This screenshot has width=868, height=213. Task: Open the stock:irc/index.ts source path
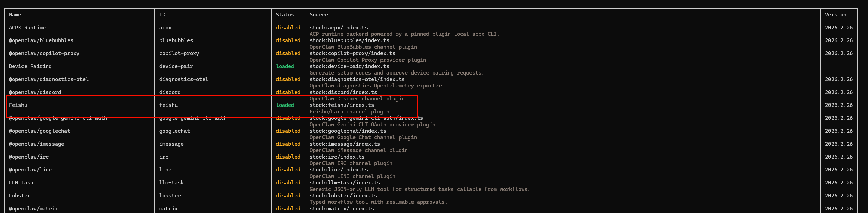(337, 157)
